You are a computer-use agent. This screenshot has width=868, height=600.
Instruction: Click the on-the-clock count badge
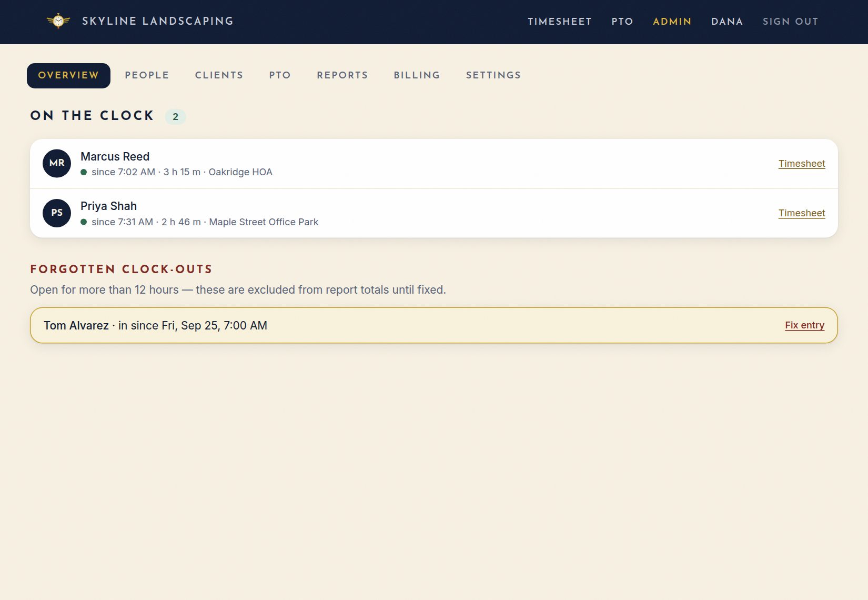pos(176,117)
